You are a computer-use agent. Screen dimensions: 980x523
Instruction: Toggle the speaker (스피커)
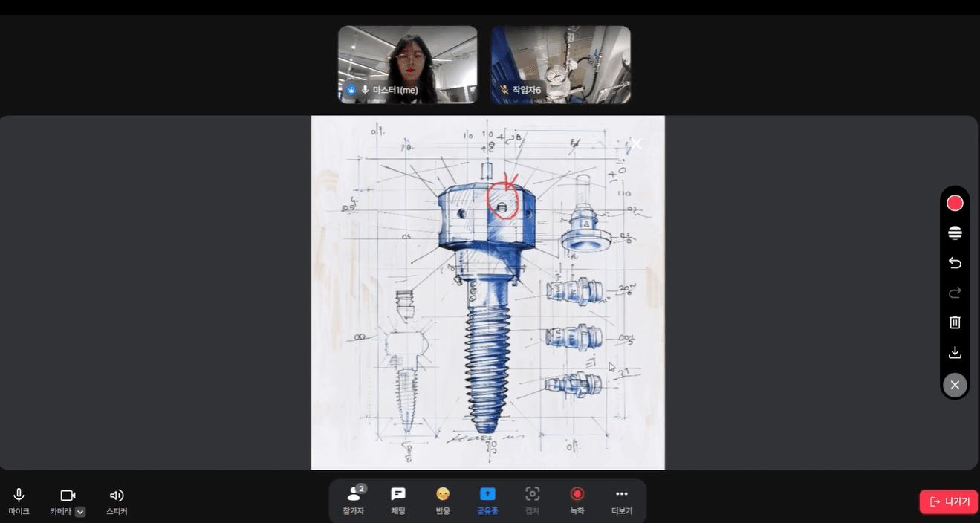click(x=117, y=501)
